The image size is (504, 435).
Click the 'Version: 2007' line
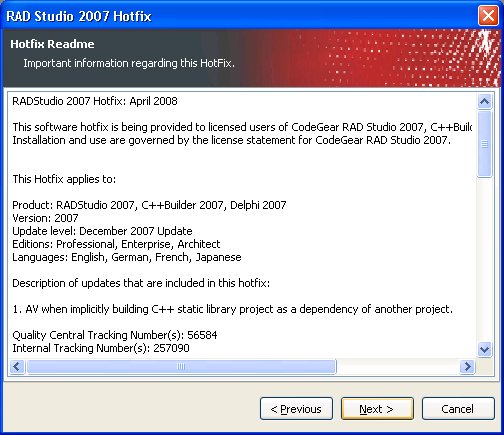coord(45,218)
